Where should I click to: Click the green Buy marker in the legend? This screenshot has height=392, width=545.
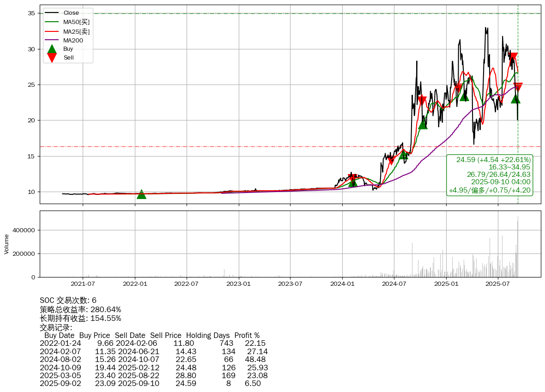52,49
